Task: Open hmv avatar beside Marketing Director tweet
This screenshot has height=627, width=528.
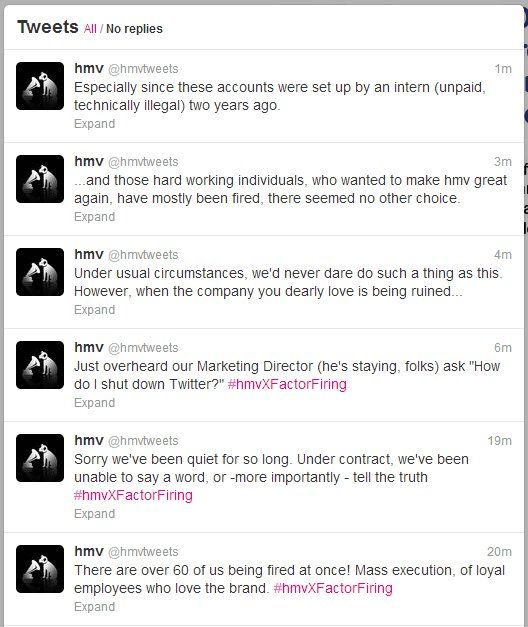Action: [x=40, y=365]
